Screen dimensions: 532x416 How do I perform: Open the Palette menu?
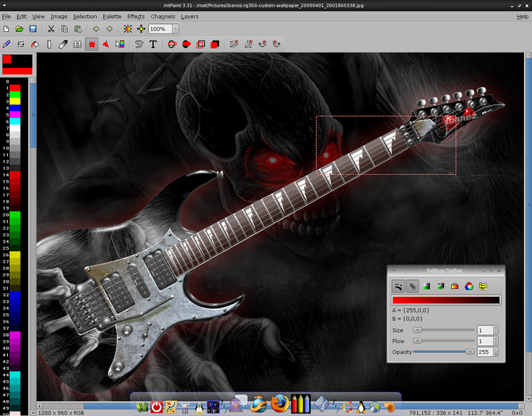pos(112,16)
